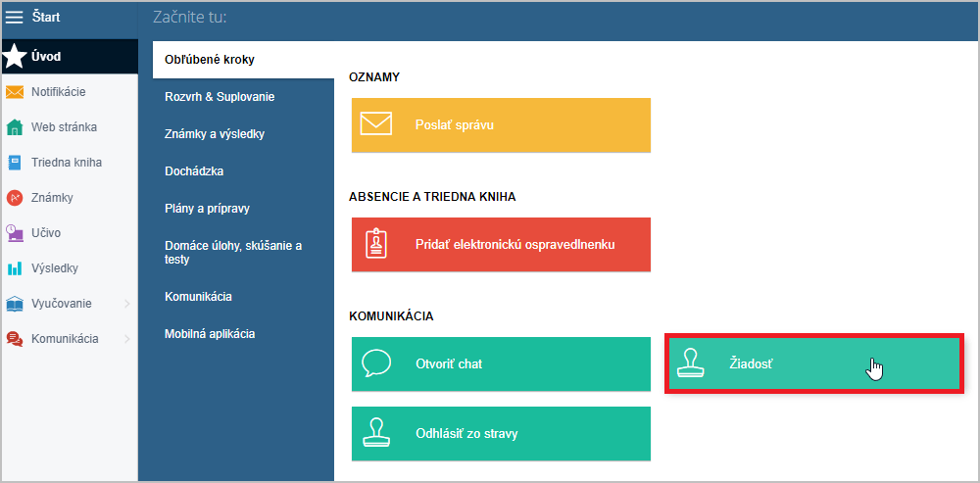Click the bar chart icon for Výsledky
This screenshot has width=980, height=483.
15,268
